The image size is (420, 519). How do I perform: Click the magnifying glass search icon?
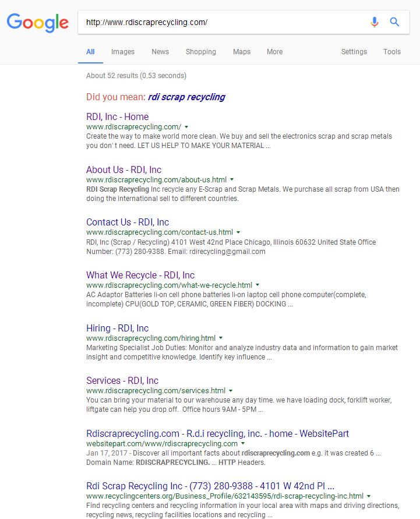click(394, 22)
